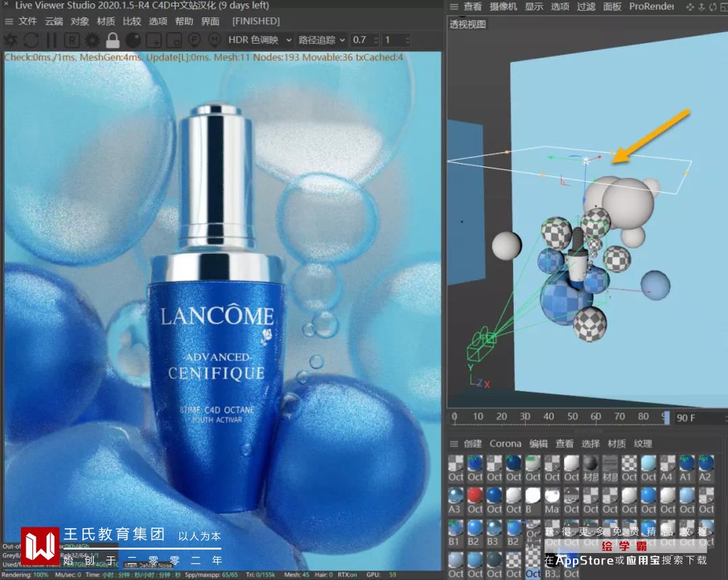This screenshot has height=580, width=728.
Task: Activate the pick focus F icon
Action: coord(194,40)
